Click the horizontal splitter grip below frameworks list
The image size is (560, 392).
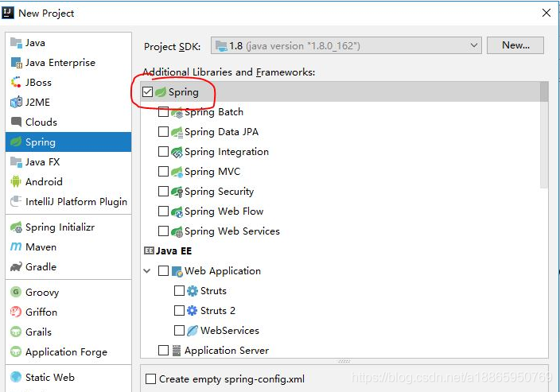[344, 361]
